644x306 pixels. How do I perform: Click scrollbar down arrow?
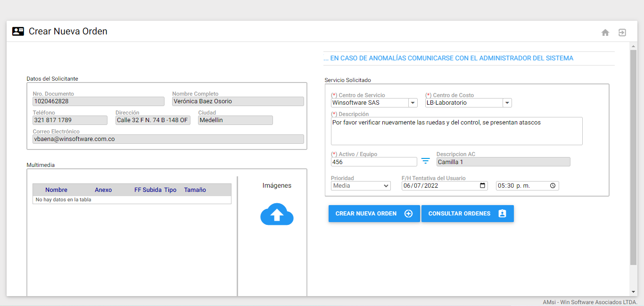(x=633, y=292)
